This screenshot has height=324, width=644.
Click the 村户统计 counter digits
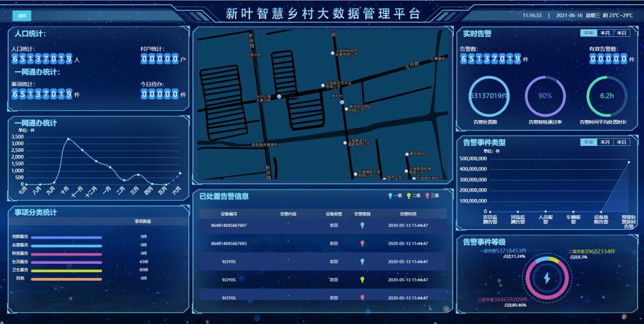pos(160,59)
